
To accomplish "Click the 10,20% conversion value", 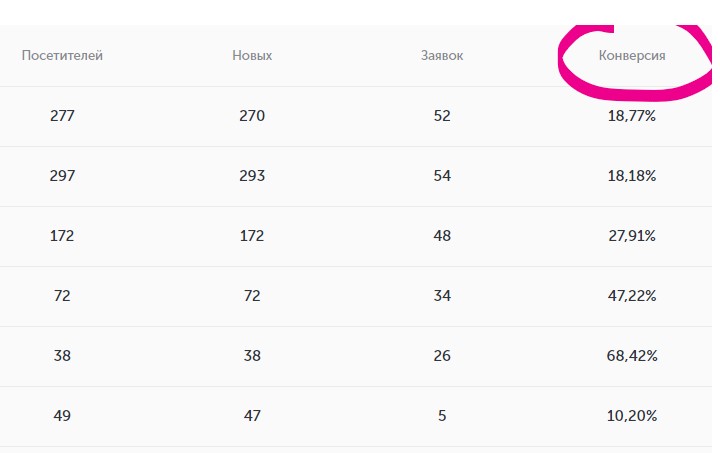I will tap(632, 416).
